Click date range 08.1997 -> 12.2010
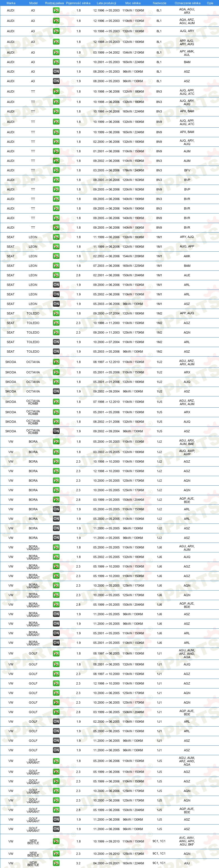This screenshot has height=868, width=219. (106, 362)
